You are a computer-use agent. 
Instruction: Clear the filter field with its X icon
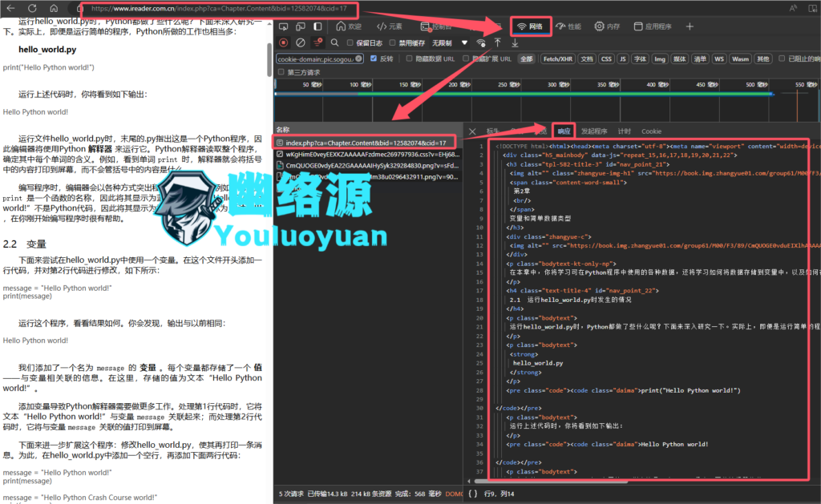[358, 58]
